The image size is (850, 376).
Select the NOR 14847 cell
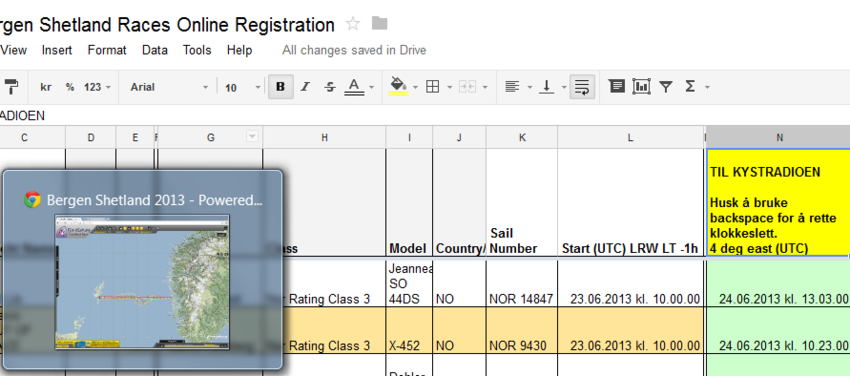[521, 283]
